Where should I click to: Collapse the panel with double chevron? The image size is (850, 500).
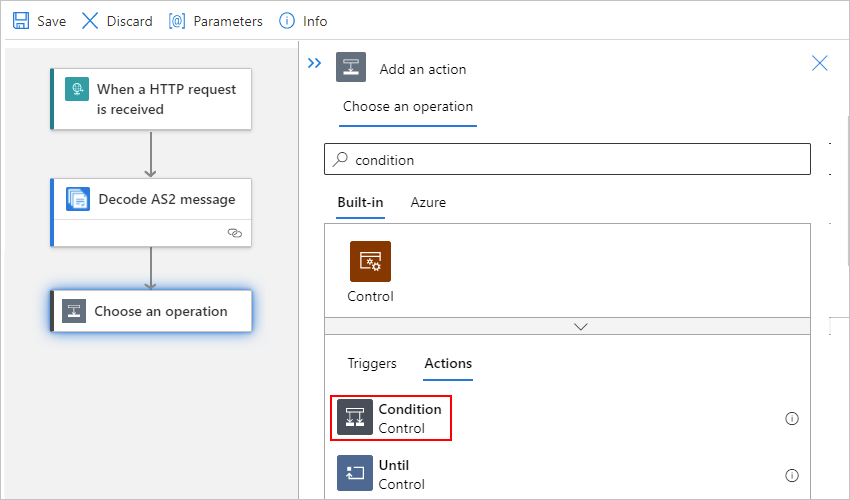pyautogui.click(x=314, y=63)
